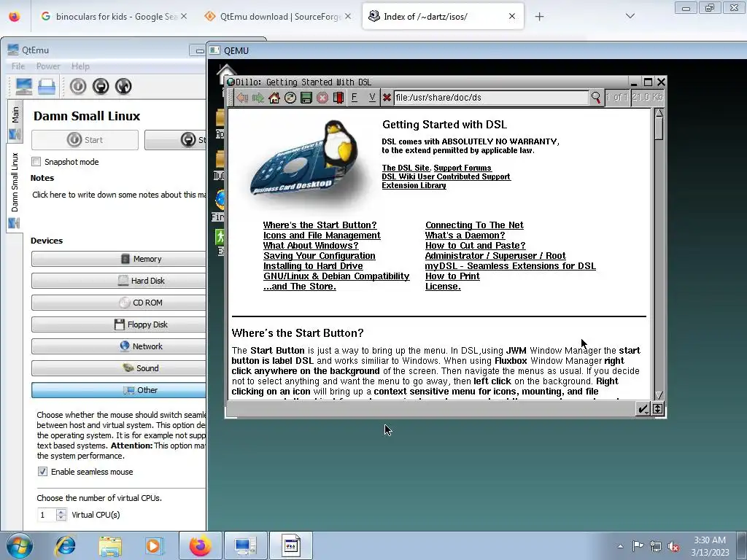747x560 pixels.
Task: Click Dillo's Home toolbar icon
Action: [274, 98]
